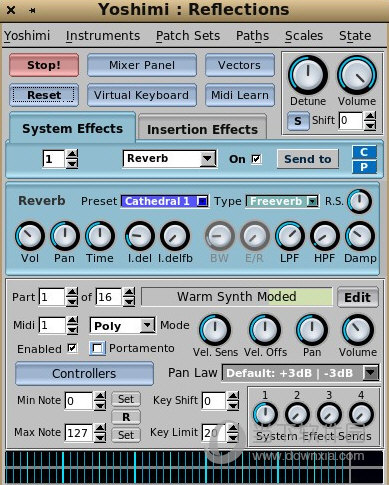Click the Reset button

pyautogui.click(x=44, y=95)
